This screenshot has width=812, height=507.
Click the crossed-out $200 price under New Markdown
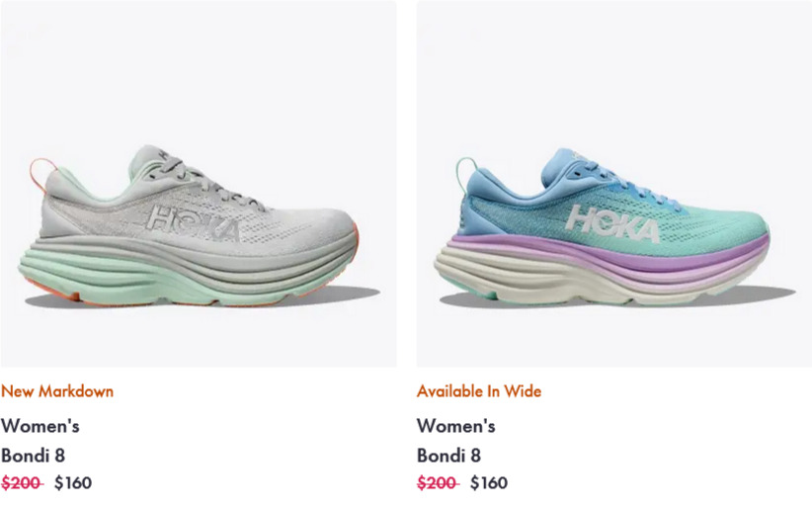click(x=22, y=482)
